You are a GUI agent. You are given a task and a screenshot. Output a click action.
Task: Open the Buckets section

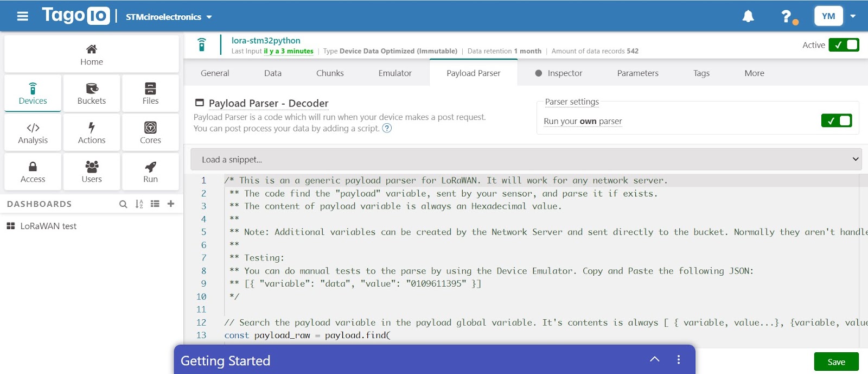pyautogui.click(x=92, y=93)
